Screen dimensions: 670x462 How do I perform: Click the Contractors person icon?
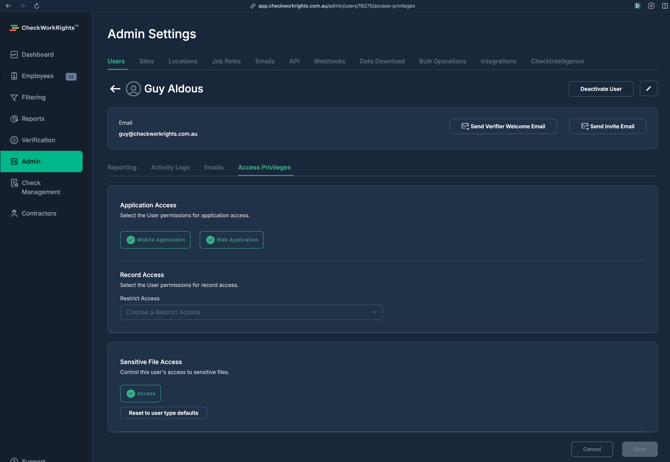click(x=14, y=213)
